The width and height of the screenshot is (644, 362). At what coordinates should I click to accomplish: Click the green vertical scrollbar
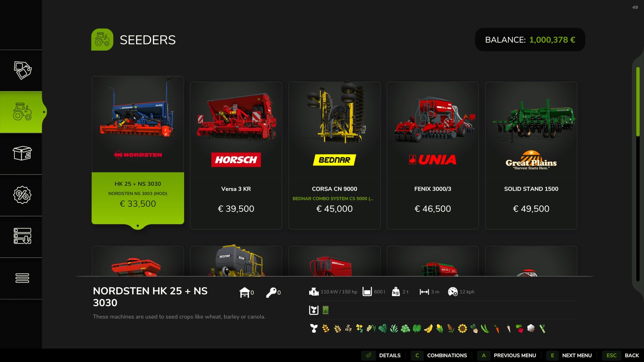click(638, 102)
